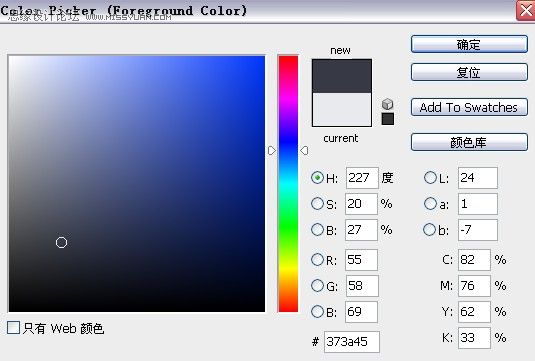
Task: Select the S saturation radio button
Action: (317, 204)
